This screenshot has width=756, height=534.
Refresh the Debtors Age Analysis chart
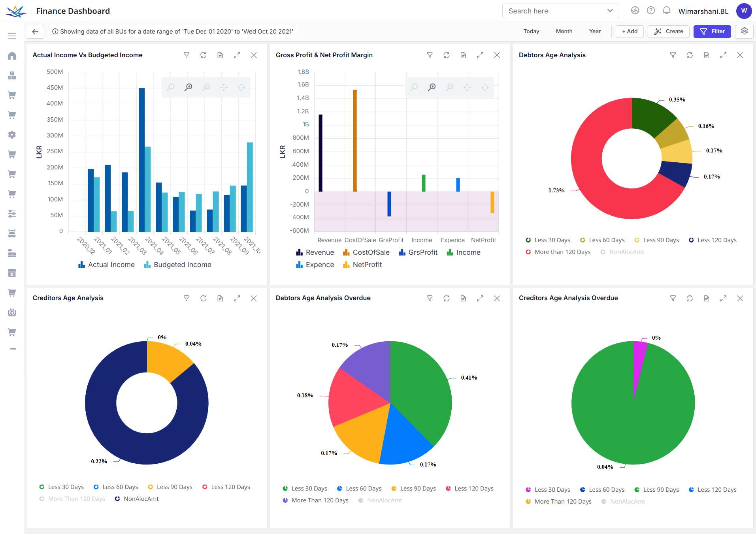(x=690, y=55)
